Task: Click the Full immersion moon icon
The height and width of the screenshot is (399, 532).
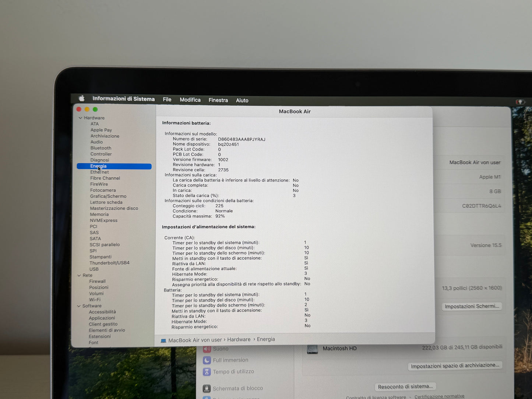Action: click(207, 360)
